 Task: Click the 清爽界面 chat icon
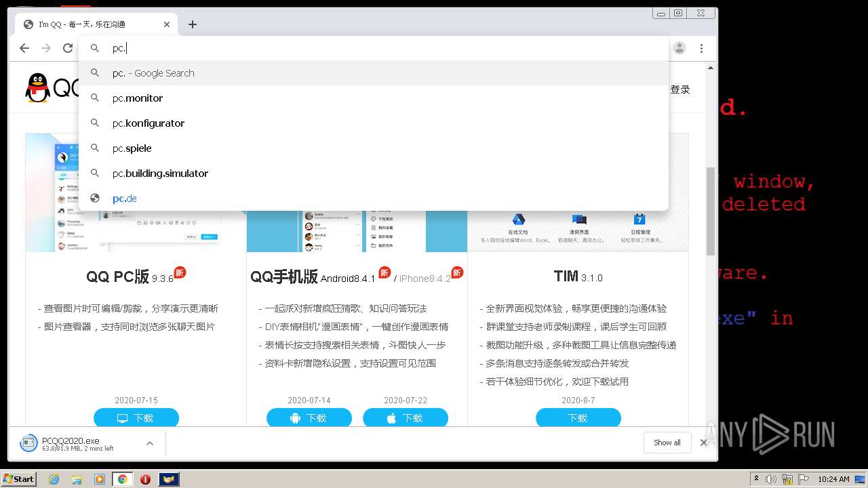click(578, 220)
